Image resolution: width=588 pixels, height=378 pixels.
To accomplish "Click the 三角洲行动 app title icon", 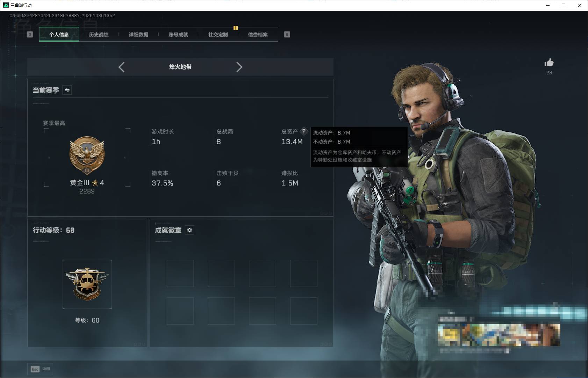I will (6, 5).
